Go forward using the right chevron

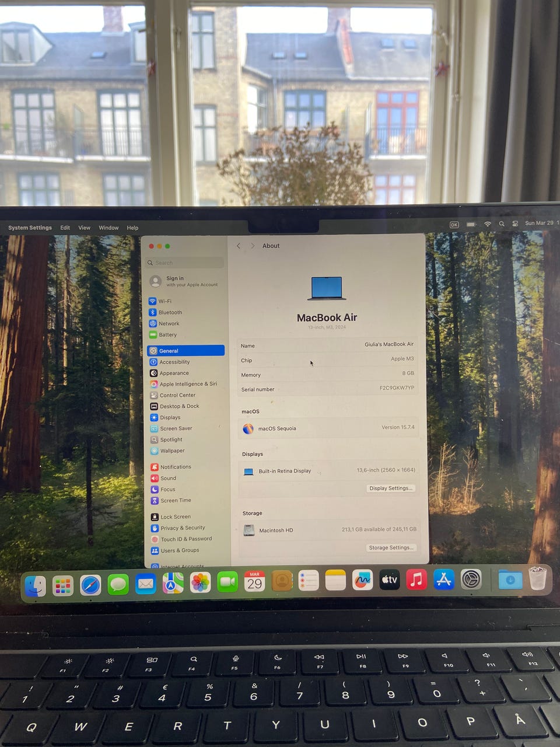tap(252, 246)
